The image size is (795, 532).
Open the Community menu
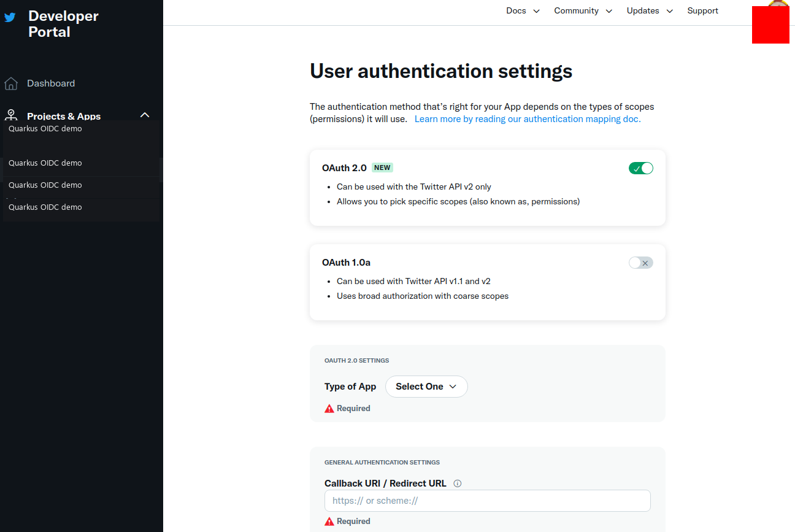[583, 11]
